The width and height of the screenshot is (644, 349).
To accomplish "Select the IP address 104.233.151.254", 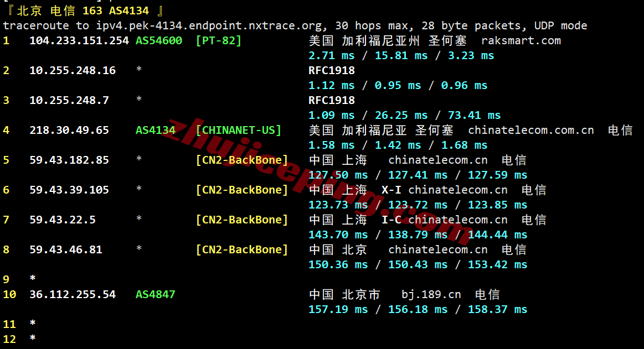I will (79, 41).
